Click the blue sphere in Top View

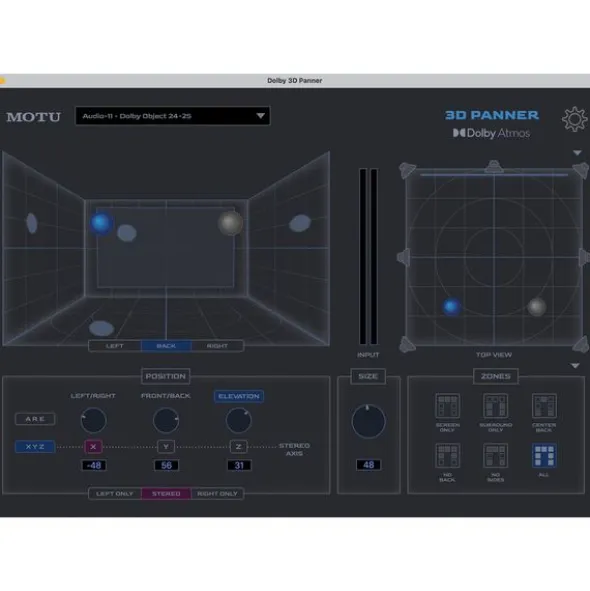[x=452, y=307]
